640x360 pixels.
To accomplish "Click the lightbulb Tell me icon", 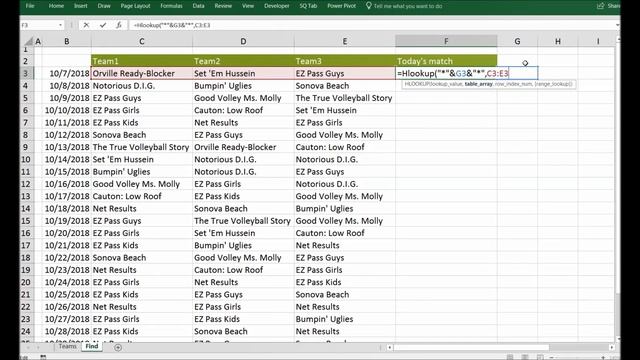I will click(369, 6).
